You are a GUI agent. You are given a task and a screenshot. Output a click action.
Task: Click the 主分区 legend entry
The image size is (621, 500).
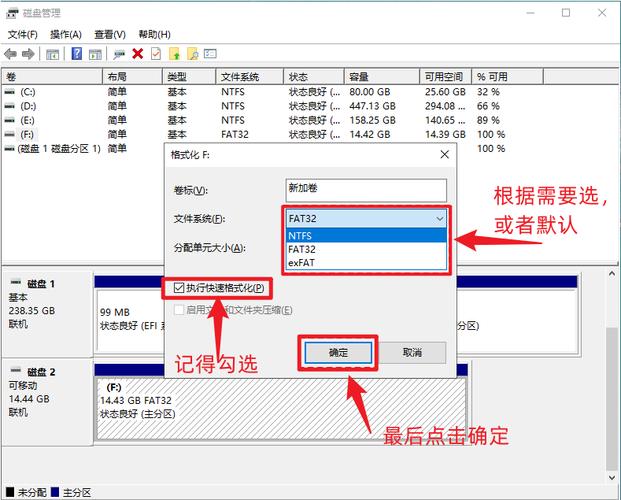pyautogui.click(x=71, y=492)
